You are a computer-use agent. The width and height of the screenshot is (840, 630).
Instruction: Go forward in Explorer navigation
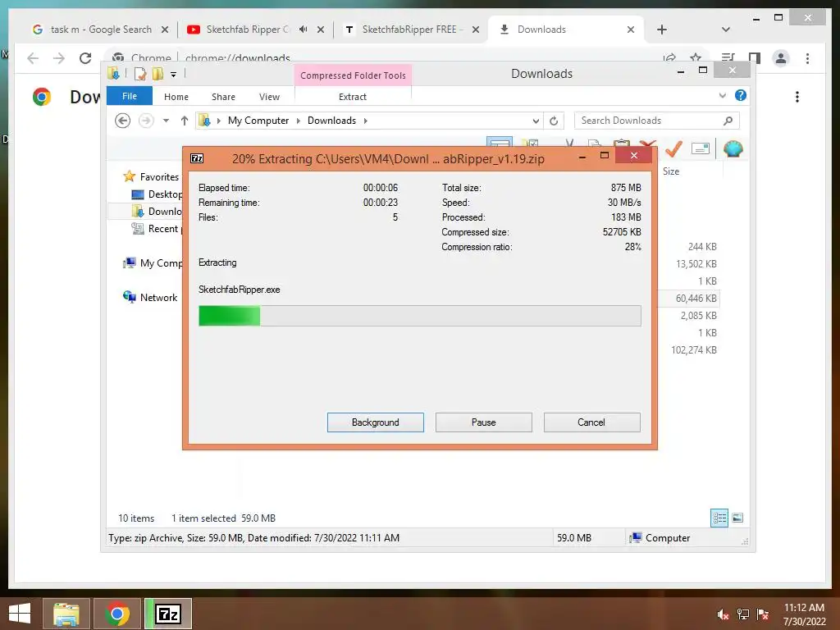tap(146, 121)
